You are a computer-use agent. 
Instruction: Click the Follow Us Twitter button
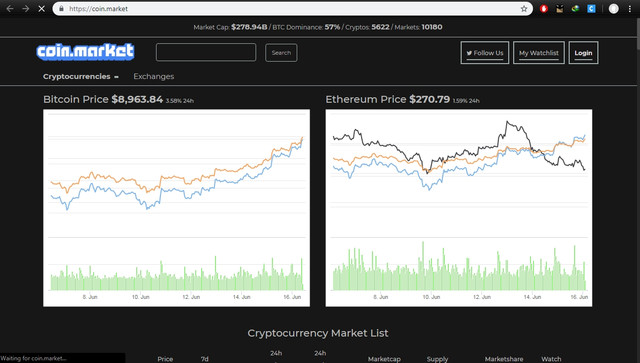pyautogui.click(x=484, y=53)
